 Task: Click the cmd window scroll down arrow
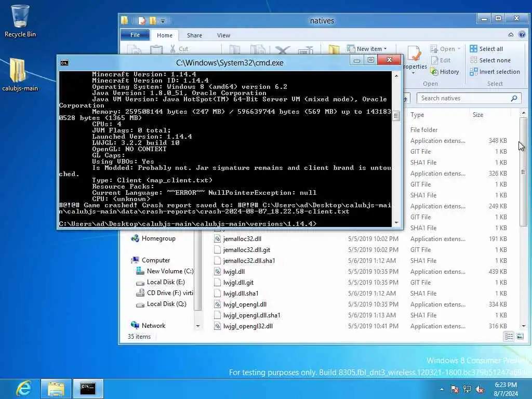point(396,223)
